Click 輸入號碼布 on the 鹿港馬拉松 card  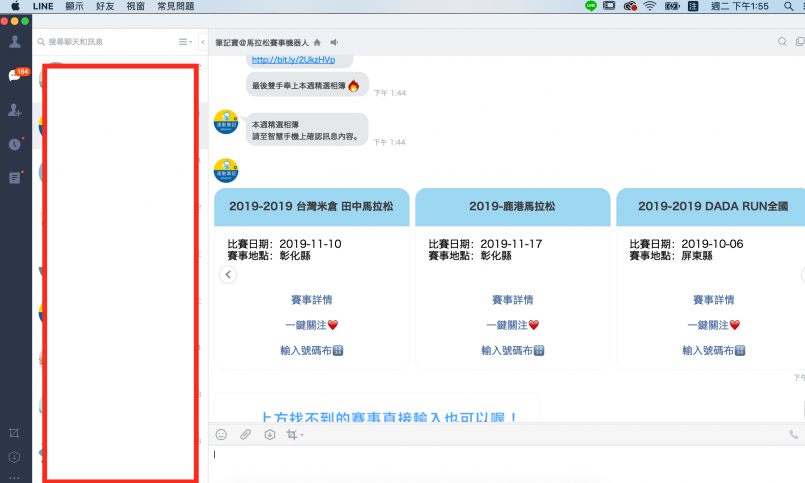[x=512, y=351]
